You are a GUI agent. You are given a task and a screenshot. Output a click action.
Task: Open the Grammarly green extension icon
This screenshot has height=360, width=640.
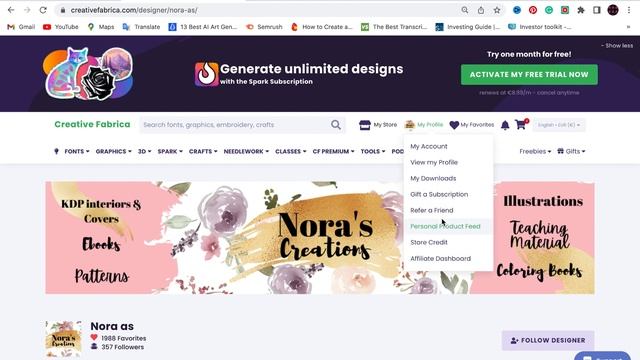(549, 10)
